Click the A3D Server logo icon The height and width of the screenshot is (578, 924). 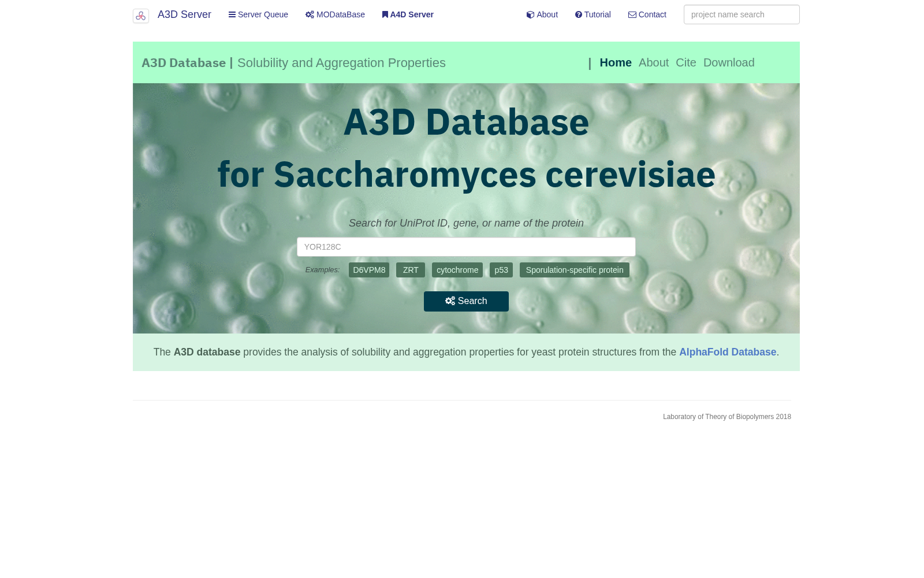coord(141,16)
